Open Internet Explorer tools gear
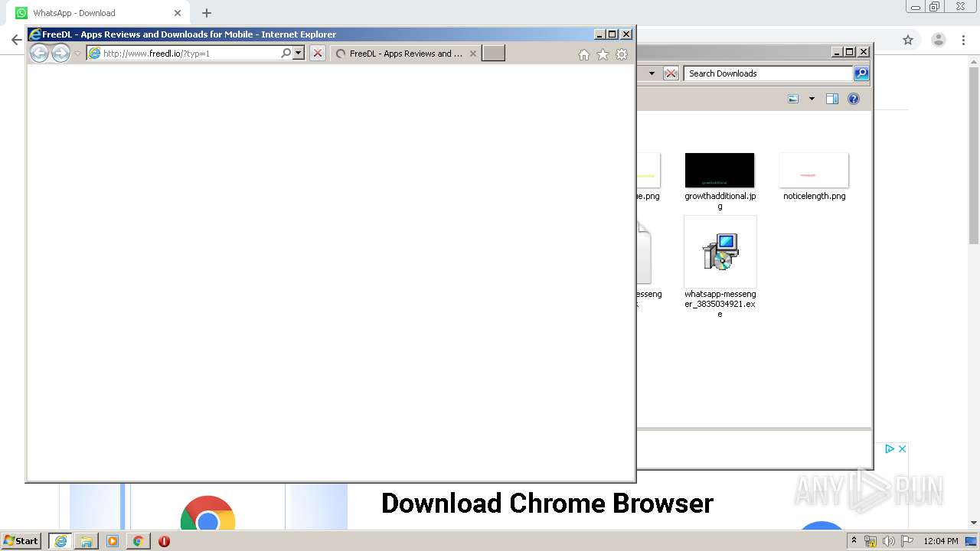Viewport: 980px width, 551px height. click(x=622, y=54)
